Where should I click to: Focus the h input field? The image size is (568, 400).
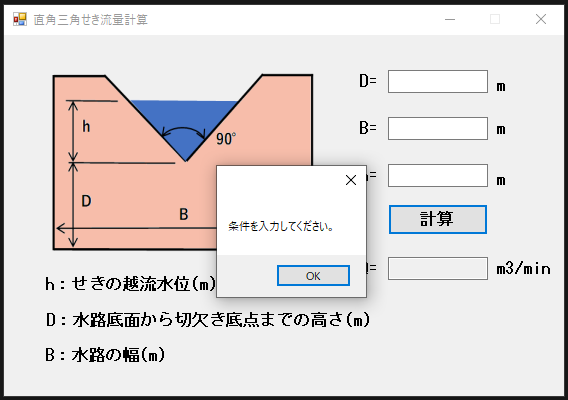[x=438, y=176]
